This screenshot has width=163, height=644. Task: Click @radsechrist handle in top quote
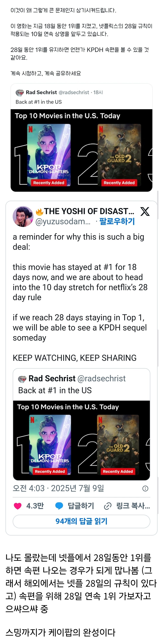[x=74, y=93]
